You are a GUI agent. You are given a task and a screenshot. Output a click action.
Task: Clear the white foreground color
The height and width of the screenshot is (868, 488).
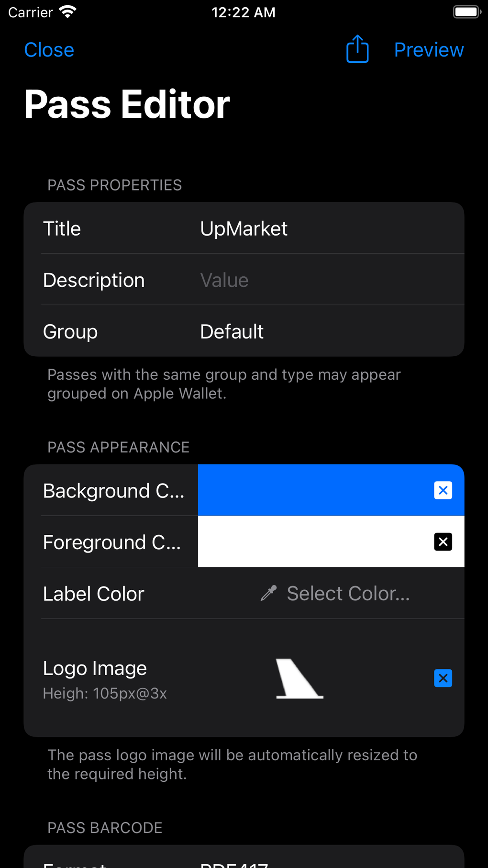(x=443, y=542)
